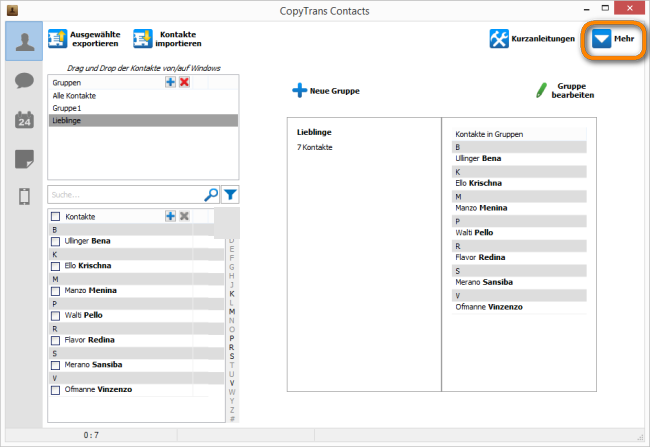Click the search magnifier icon
The width and height of the screenshot is (650, 447).
(211, 194)
